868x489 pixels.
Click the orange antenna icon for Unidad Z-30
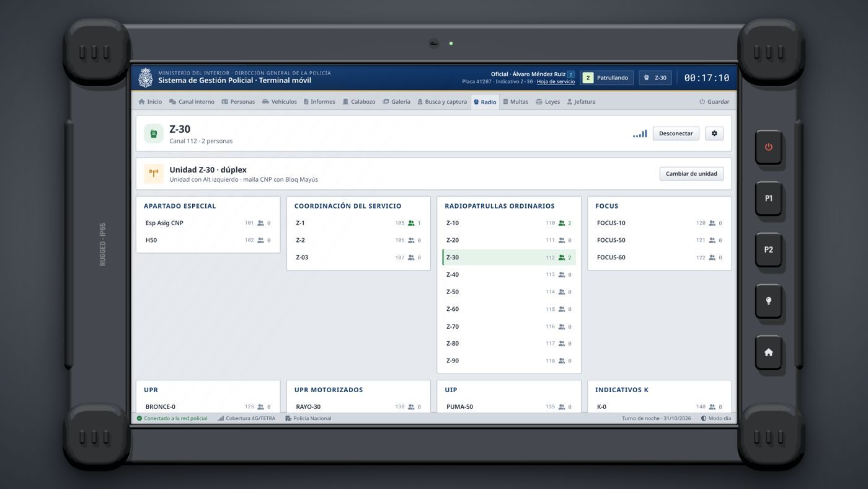point(154,174)
